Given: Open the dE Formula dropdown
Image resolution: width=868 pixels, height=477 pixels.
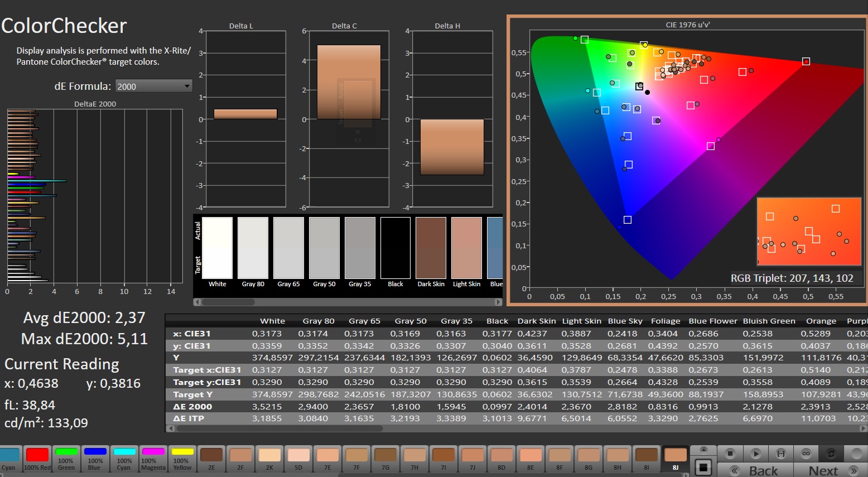Looking at the screenshot, I should (x=153, y=86).
